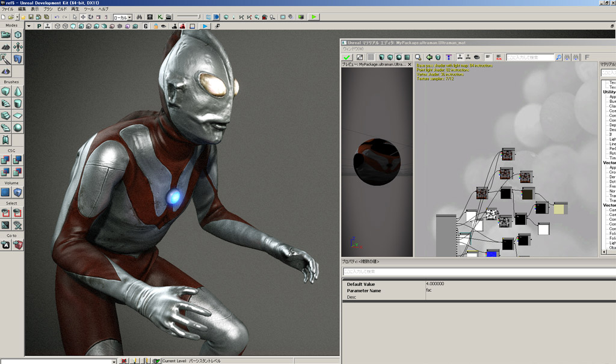Play the level in editor
616x364 pixels.
tap(314, 17)
